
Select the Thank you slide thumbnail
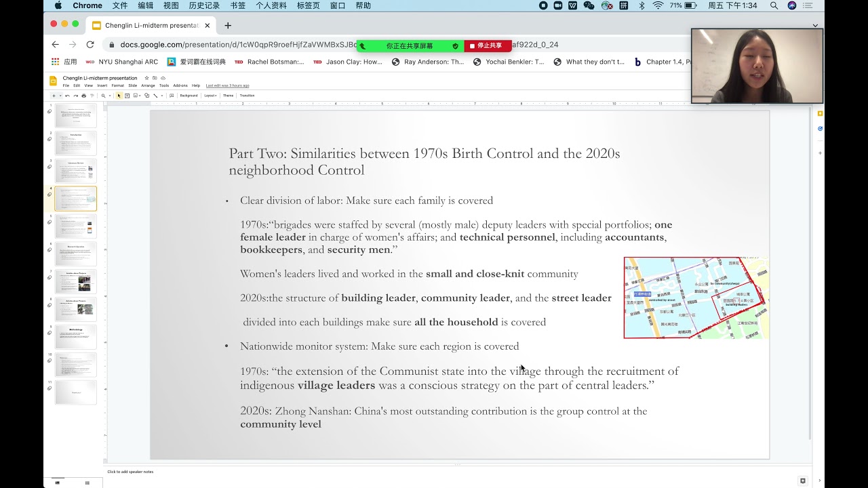pos(75,392)
